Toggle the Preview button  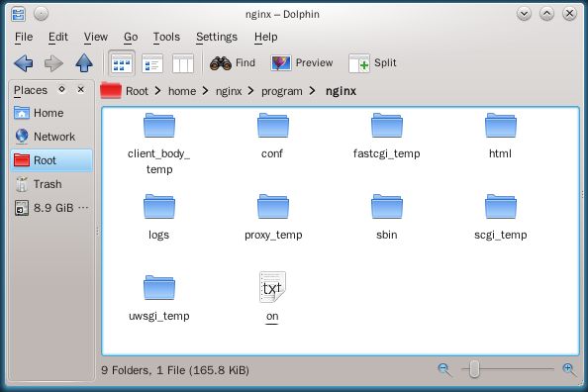coord(302,63)
